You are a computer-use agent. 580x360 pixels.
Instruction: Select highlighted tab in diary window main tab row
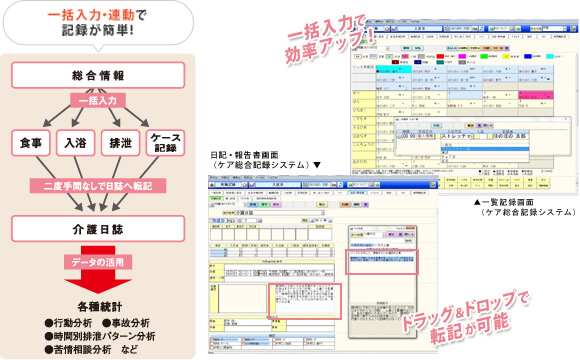357,193
